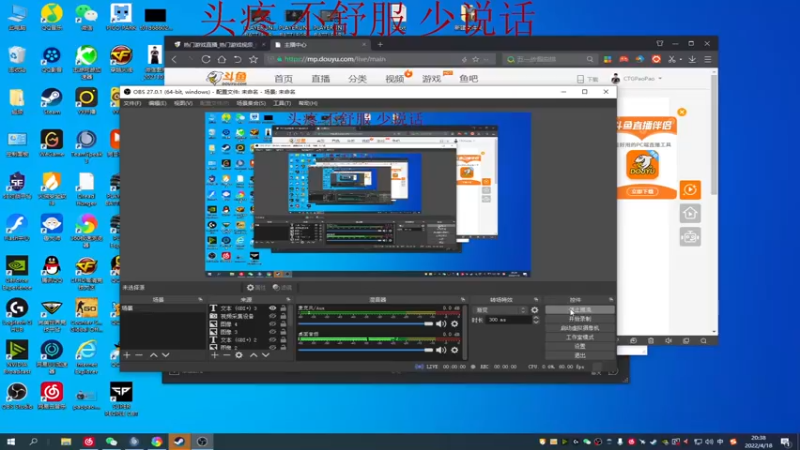800x450 pixels.
Task: Click Douyu logo on web page
Action: [x=227, y=78]
